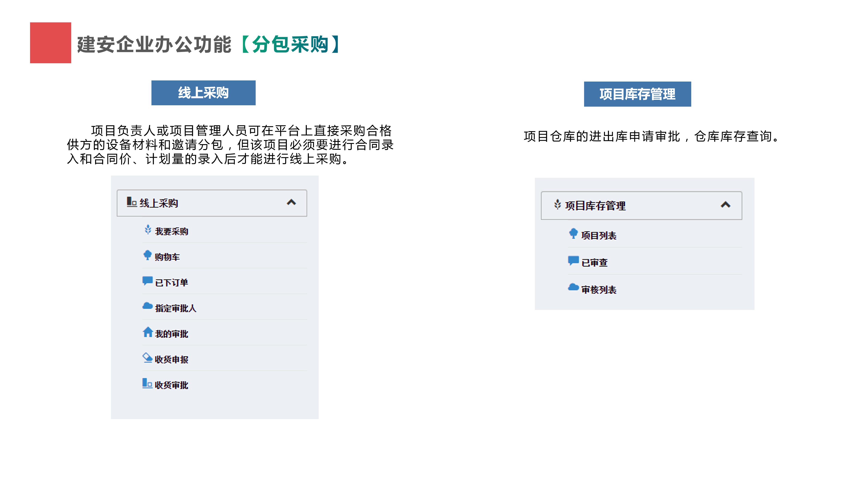Screen dimensions: 868x488
Task: Click the green 【分包采购】 title text
Action: click(x=290, y=45)
